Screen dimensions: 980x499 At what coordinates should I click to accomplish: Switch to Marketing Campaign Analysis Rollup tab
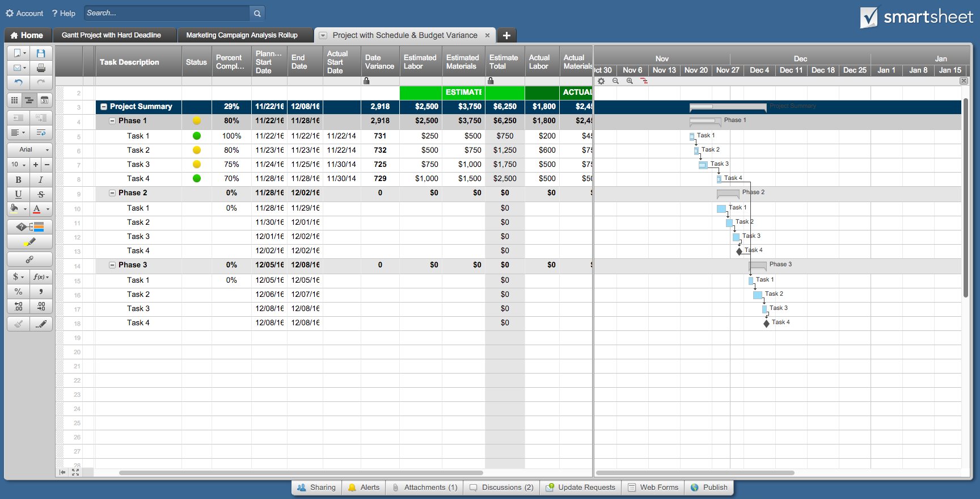(242, 35)
